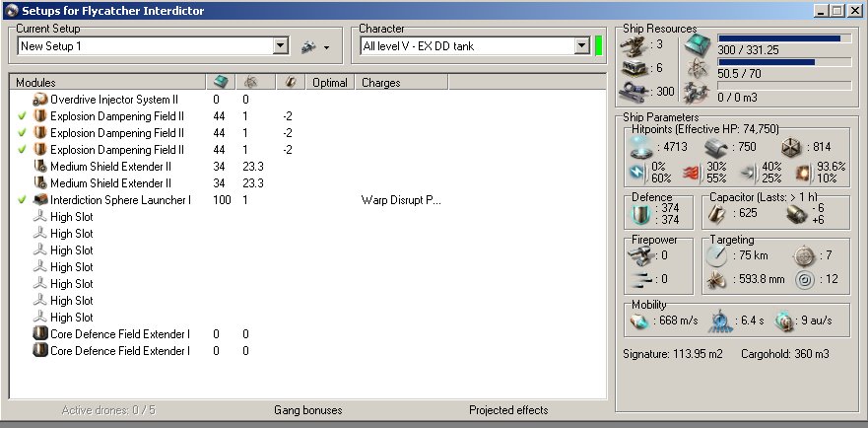Select the second Medium Shield Extender II row
This screenshot has height=428, width=868.
pos(307,183)
